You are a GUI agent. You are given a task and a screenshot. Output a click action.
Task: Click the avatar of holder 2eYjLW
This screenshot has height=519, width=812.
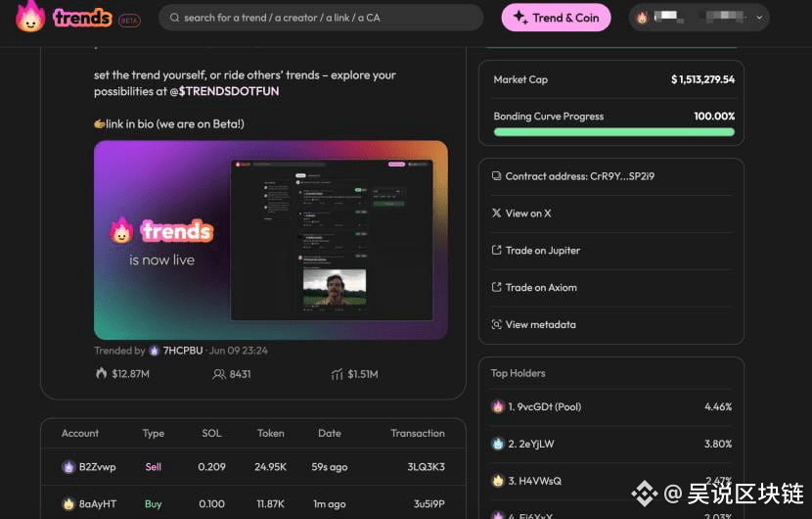pos(498,444)
